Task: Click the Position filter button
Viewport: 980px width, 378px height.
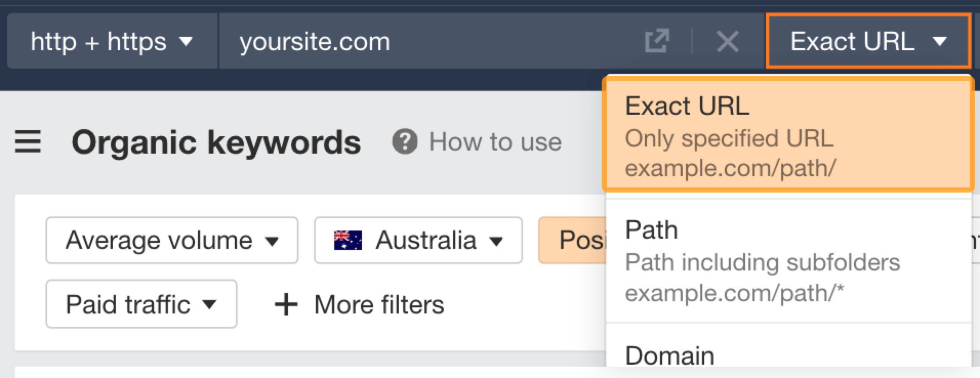Action: pos(572,240)
